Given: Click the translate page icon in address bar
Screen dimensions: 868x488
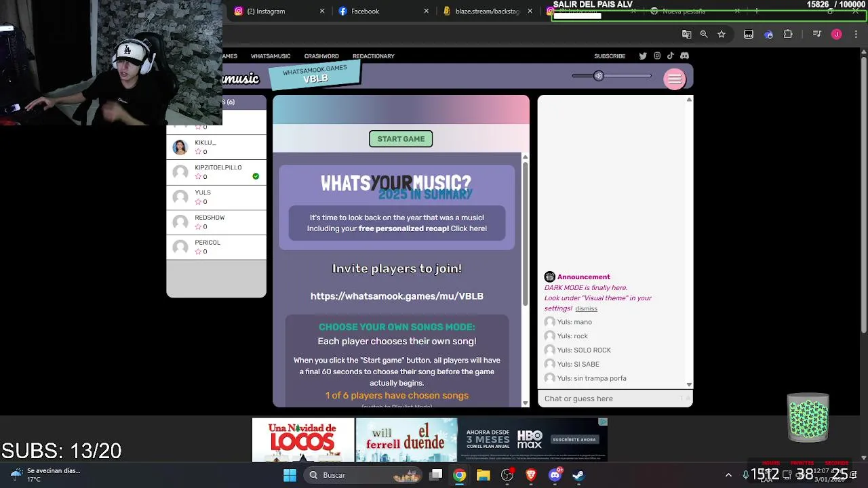Looking at the screenshot, I should pos(686,34).
